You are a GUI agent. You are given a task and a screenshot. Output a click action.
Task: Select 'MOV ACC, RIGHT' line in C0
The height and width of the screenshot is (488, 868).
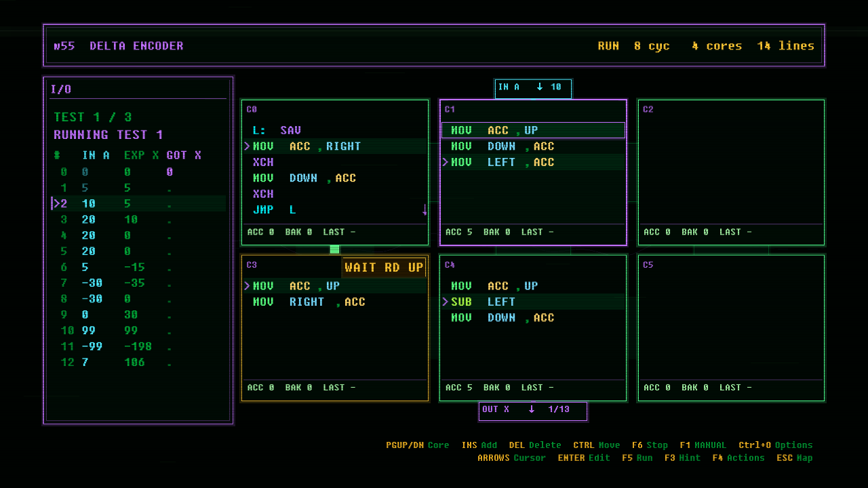pyautogui.click(x=335, y=146)
